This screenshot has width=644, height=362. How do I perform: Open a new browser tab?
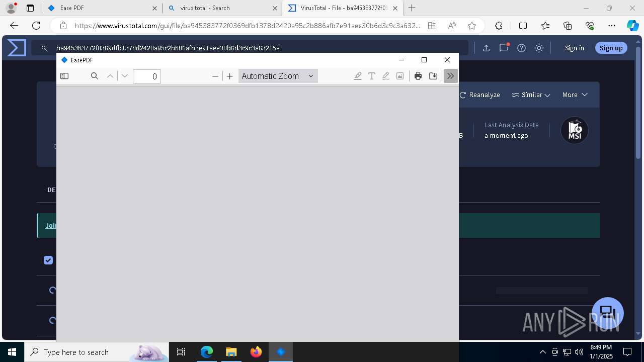coord(412,8)
